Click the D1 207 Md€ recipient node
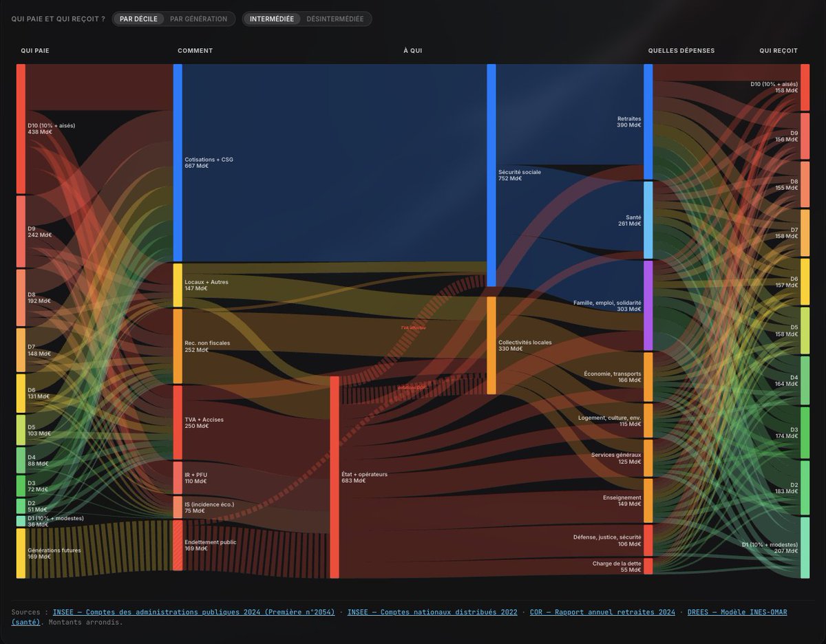Viewport: 826px width, 644px height. click(805, 548)
